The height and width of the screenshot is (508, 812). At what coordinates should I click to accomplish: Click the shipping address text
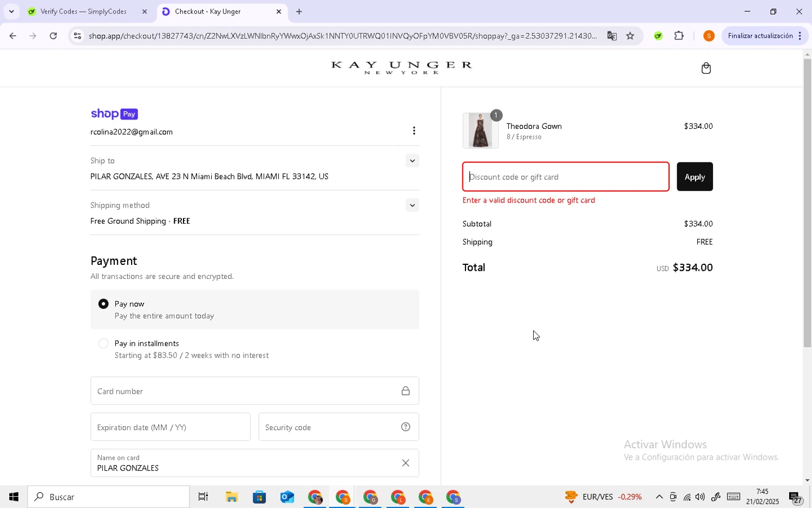209,177
